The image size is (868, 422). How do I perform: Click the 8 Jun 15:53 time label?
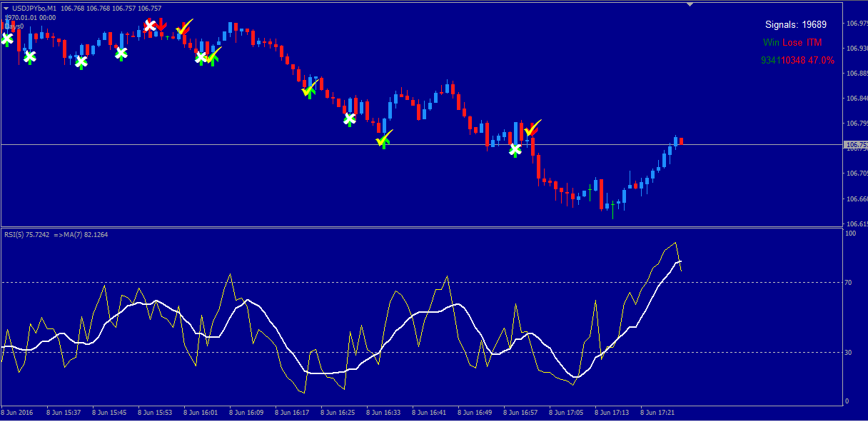coord(155,413)
